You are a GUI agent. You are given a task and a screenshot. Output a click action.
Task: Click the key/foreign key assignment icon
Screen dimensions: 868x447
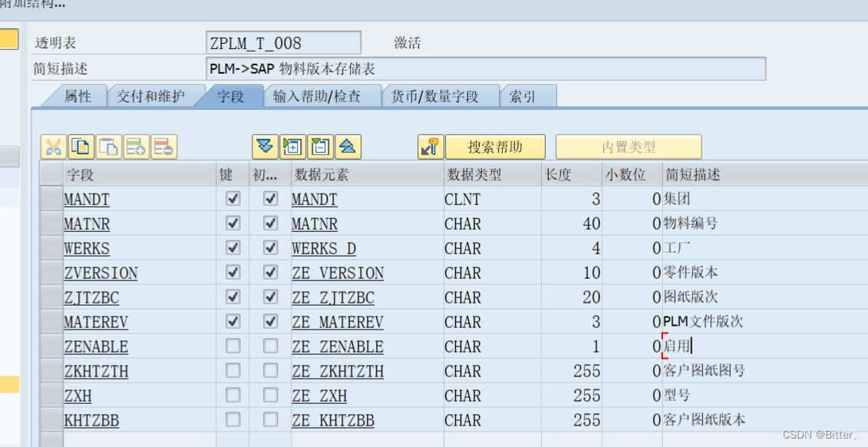click(430, 146)
